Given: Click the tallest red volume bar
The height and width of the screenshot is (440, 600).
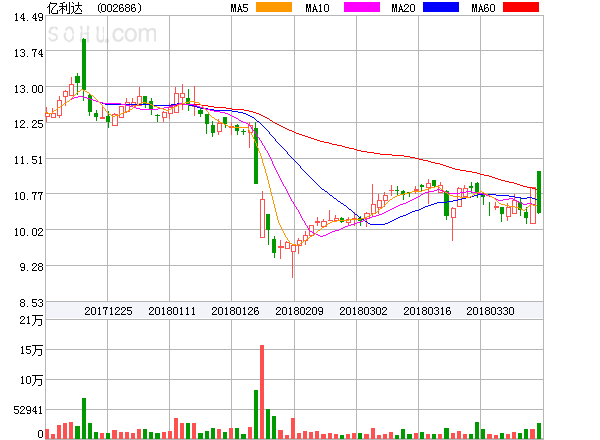Looking at the screenshot, I should point(262,392).
